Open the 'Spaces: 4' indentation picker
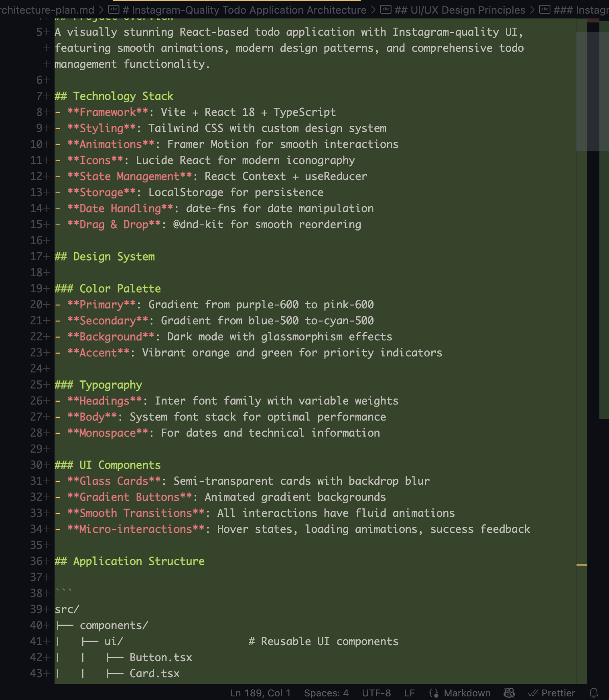This screenshot has height=700, width=609. [326, 693]
